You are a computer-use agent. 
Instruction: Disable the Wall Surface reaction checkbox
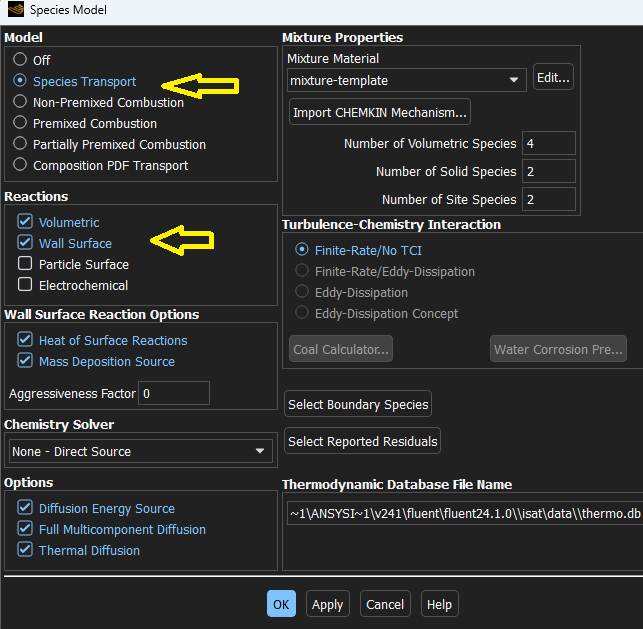[25, 243]
